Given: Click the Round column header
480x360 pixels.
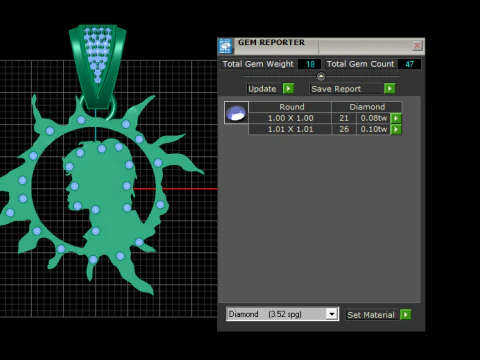Looking at the screenshot, I should [290, 107].
